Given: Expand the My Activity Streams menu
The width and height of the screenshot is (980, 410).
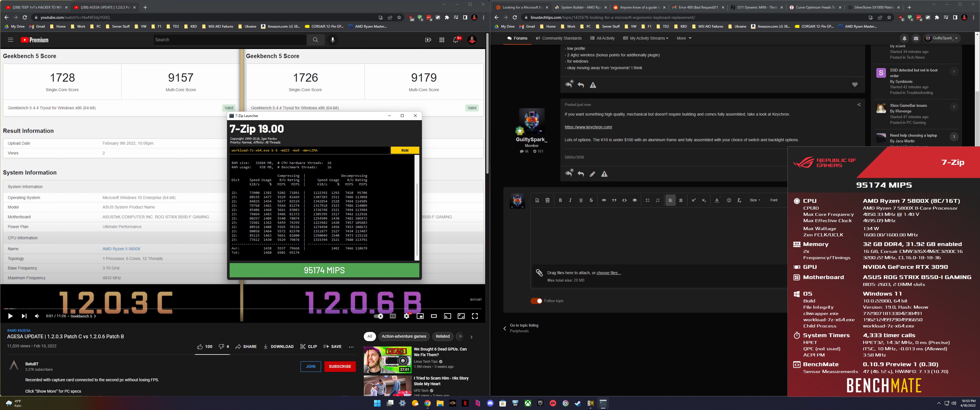Looking at the screenshot, I should pyautogui.click(x=646, y=38).
